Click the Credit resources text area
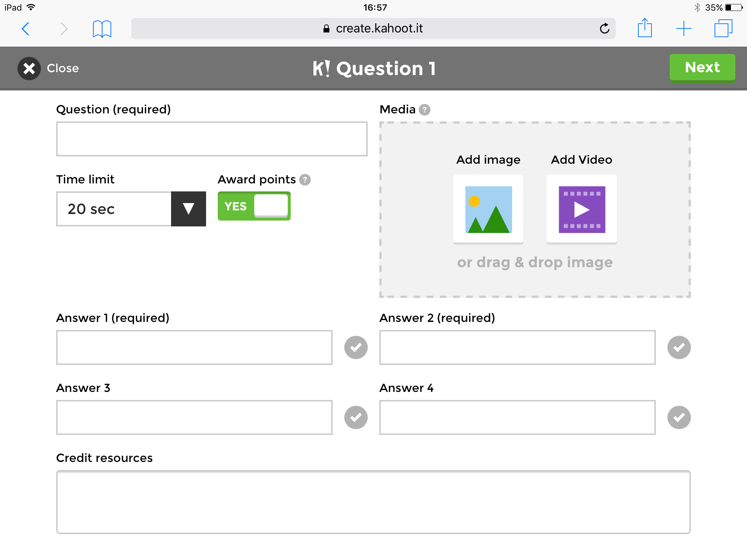 (x=373, y=502)
